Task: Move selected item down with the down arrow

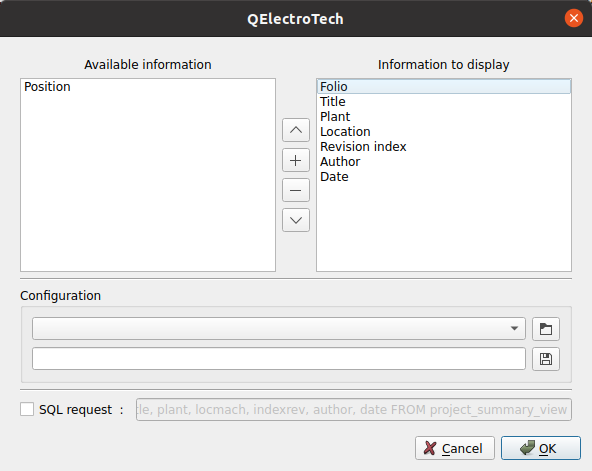Action: 296,220
